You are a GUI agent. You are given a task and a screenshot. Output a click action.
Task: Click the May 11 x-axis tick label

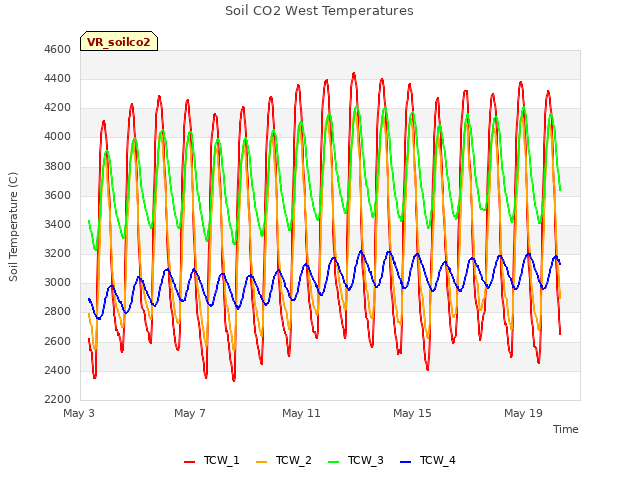coord(301,413)
